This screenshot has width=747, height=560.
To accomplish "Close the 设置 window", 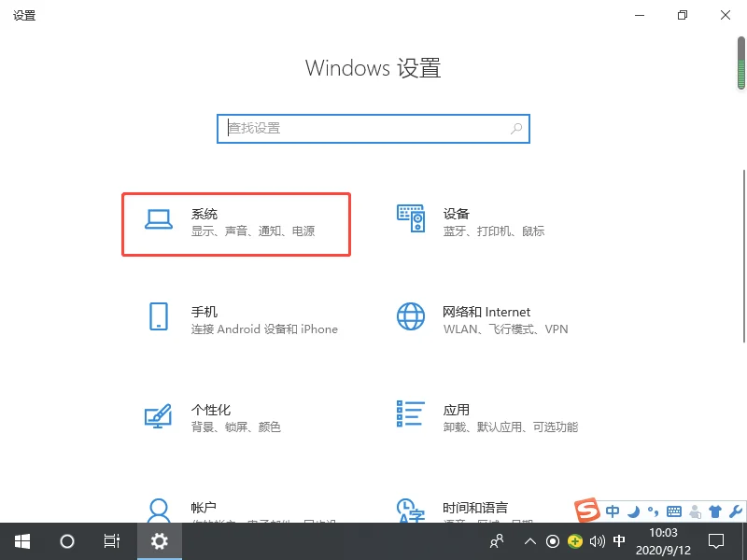I will click(726, 15).
